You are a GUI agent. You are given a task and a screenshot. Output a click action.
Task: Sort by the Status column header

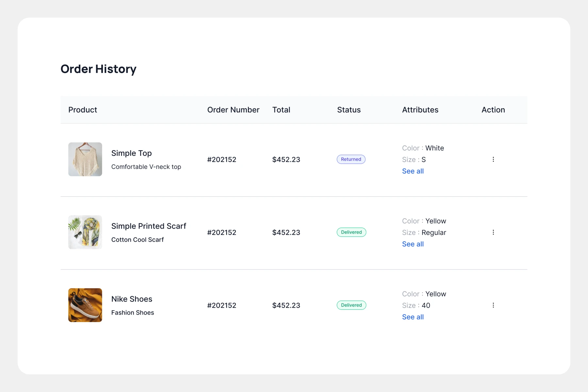point(349,110)
